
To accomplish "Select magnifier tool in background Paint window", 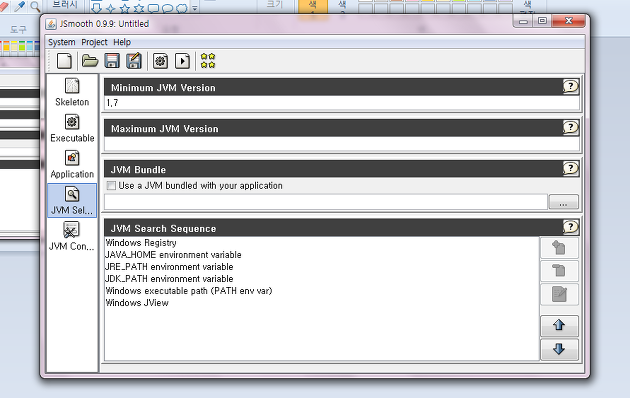I will pos(35,6).
